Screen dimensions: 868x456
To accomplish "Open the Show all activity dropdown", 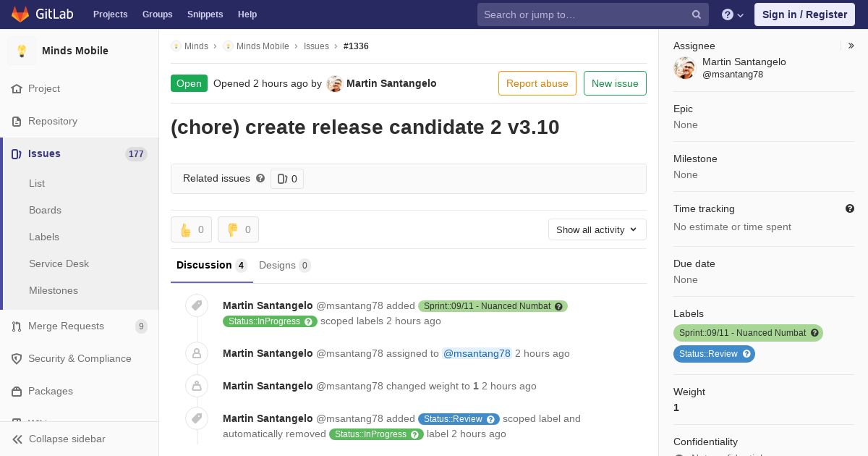I will point(597,229).
